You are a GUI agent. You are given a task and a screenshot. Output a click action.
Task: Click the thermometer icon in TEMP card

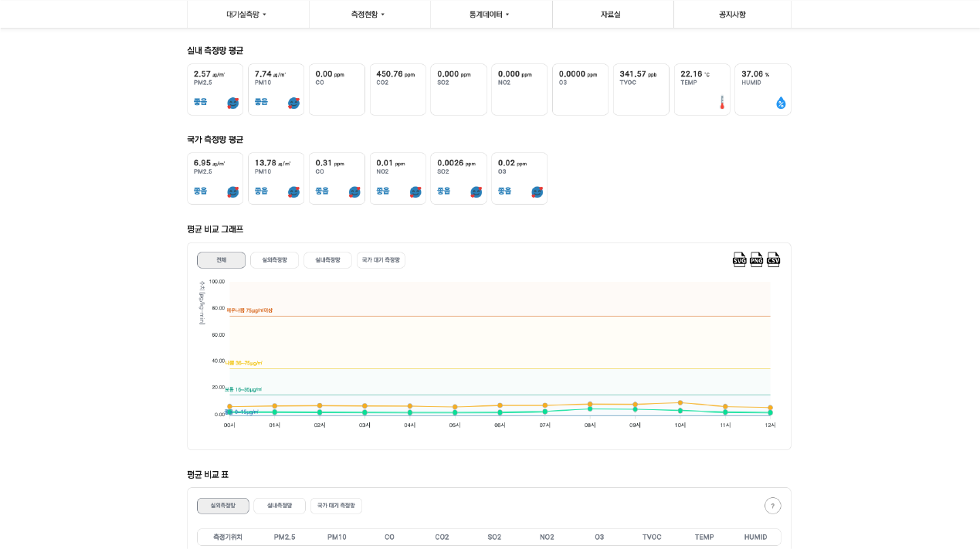[722, 103]
